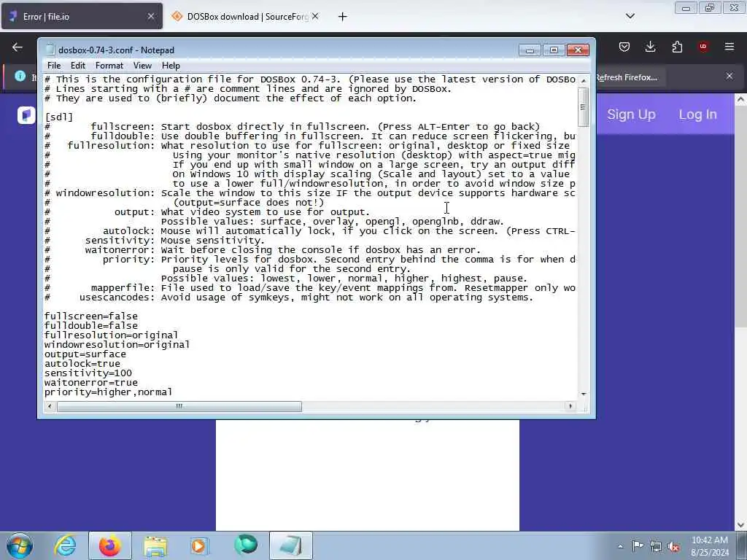This screenshot has width=747, height=560.
Task: Maximize the Notepad window
Action: [554, 50]
